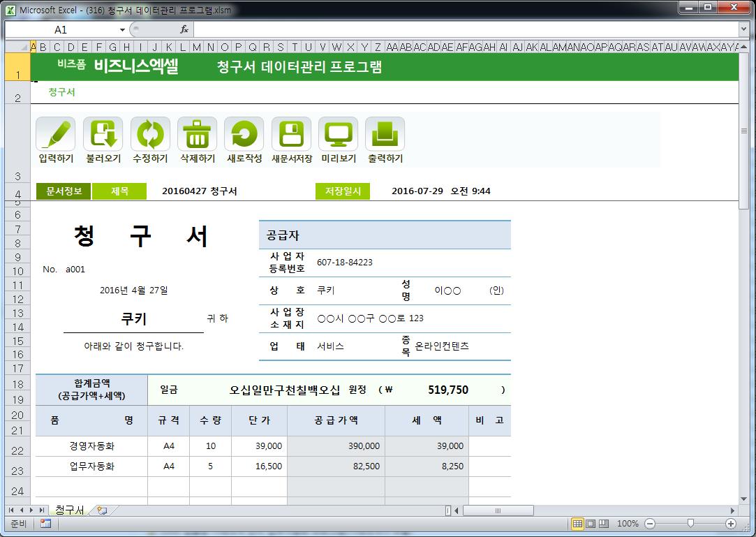
Task: Click the 수정하기 refresh arrows icon
Action: tap(150, 134)
